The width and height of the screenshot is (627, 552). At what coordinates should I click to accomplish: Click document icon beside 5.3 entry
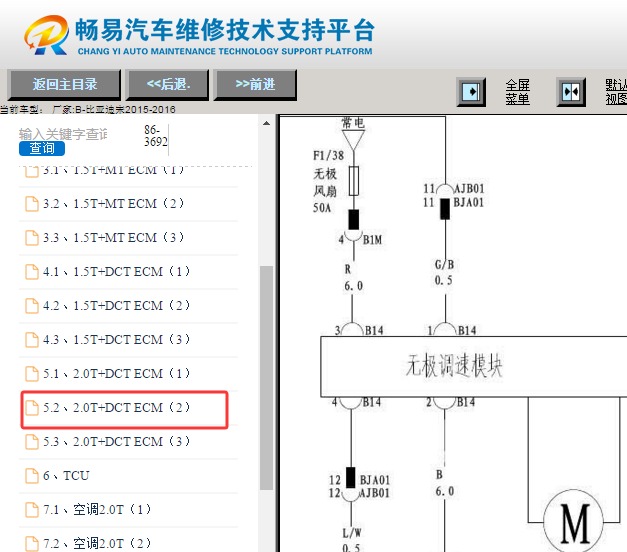click(32, 442)
